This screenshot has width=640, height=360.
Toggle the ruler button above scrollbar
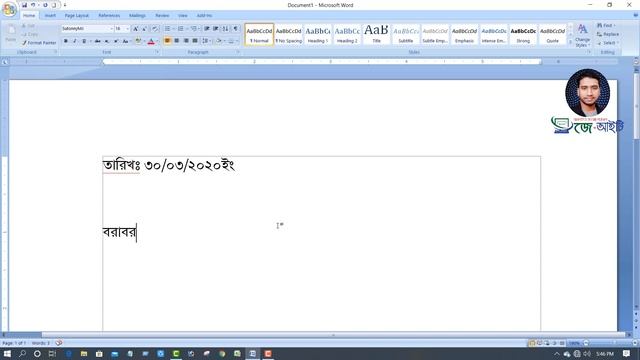636,61
